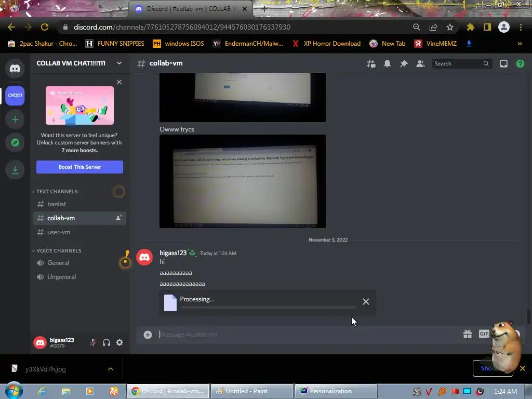
Task: Open notification settings bell icon
Action: coord(387,64)
